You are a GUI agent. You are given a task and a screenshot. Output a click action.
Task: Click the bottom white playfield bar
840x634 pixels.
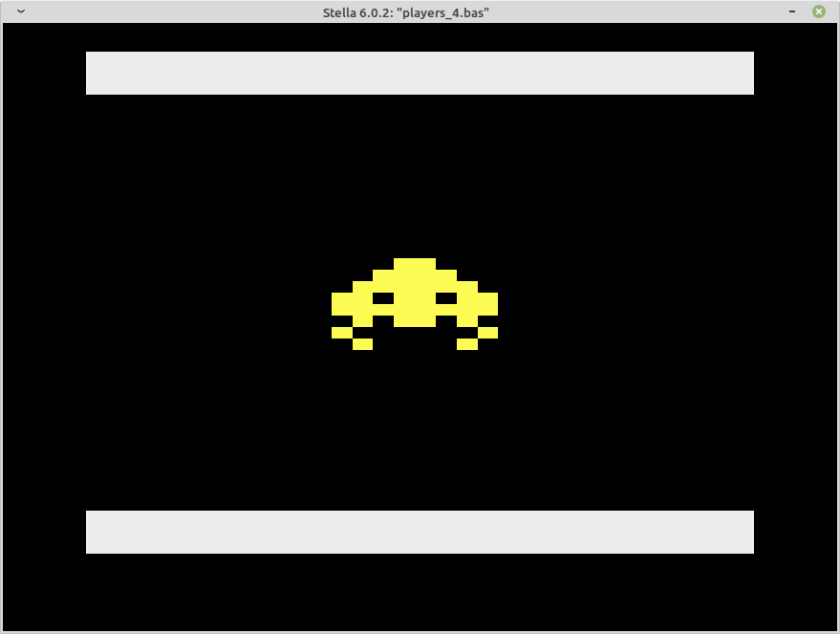point(420,533)
